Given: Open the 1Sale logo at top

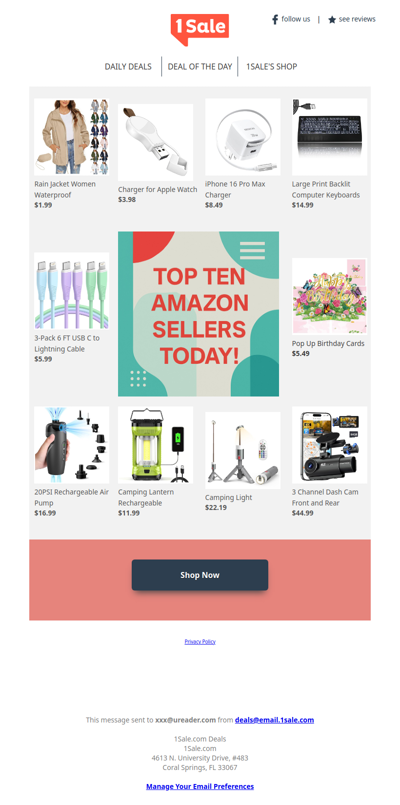Looking at the screenshot, I should [x=200, y=29].
